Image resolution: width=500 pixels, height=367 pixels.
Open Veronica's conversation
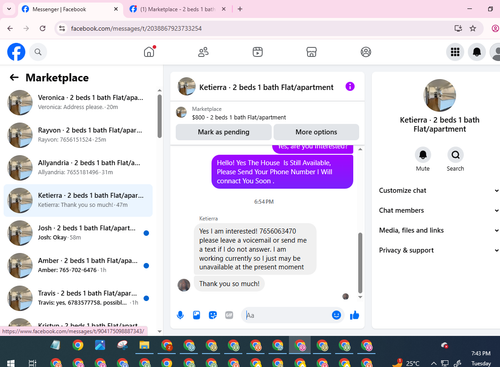[78, 102]
